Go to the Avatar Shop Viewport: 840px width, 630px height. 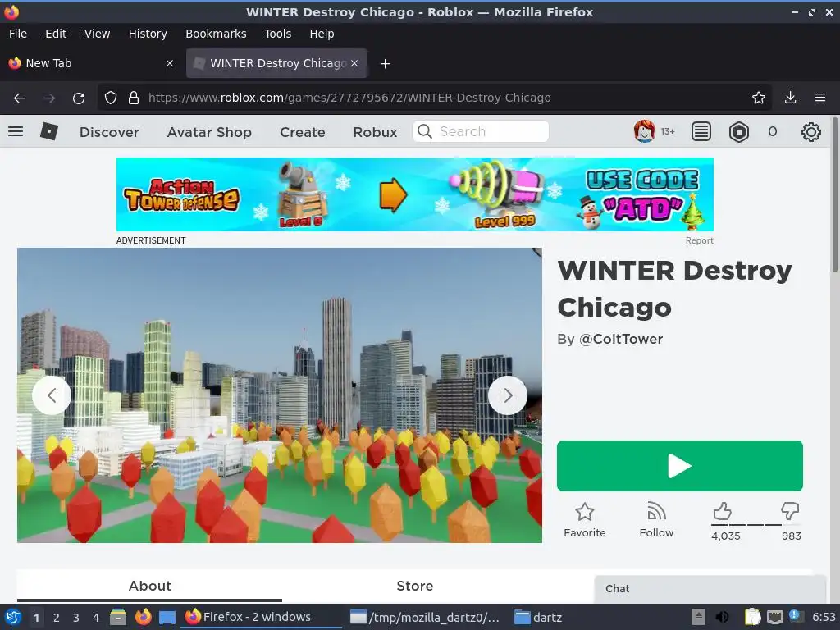click(209, 132)
